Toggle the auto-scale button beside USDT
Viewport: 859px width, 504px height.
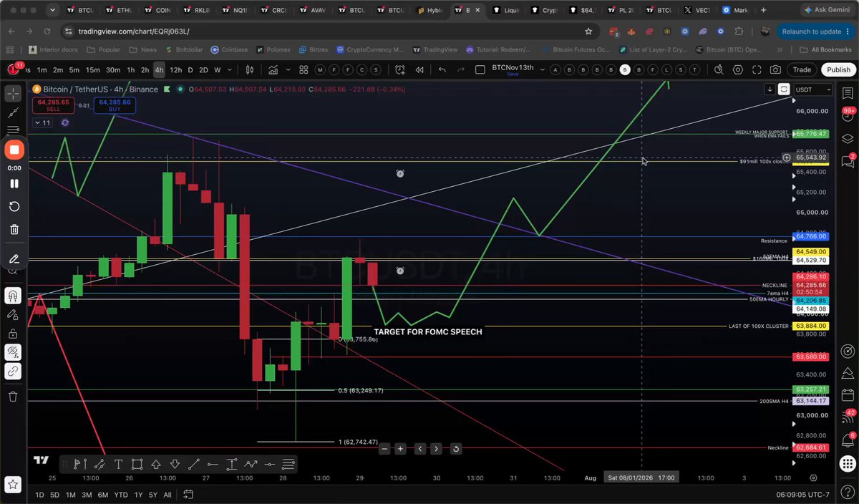coord(784,89)
